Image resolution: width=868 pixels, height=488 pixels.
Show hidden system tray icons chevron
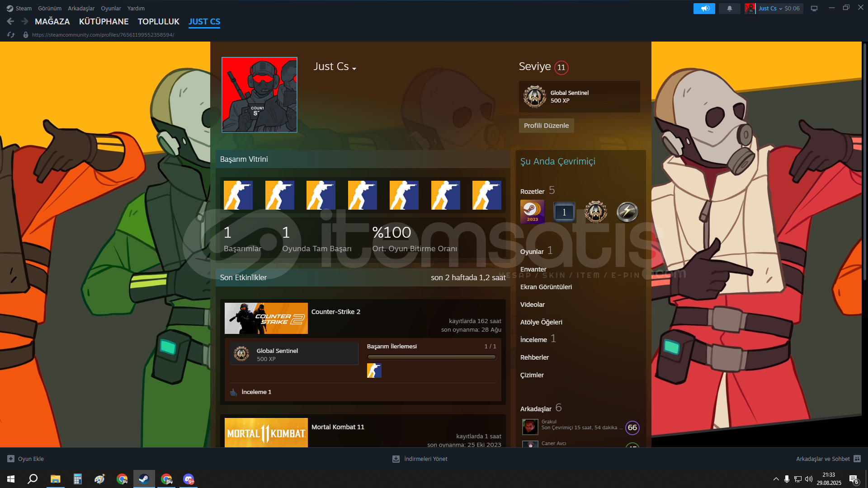776,479
